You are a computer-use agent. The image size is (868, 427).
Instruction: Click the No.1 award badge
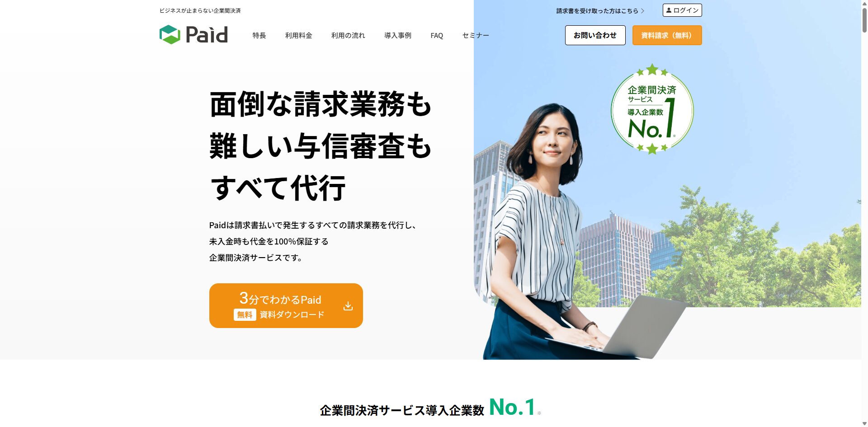click(x=652, y=109)
